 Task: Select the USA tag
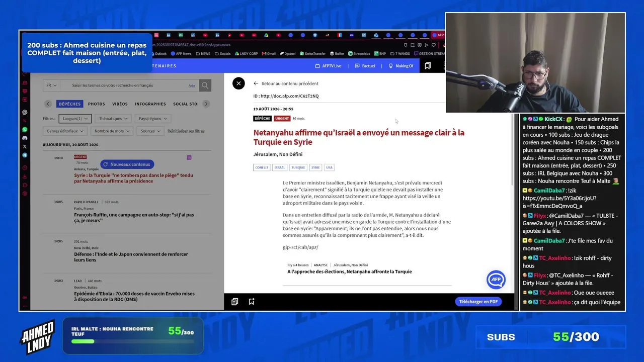pyautogui.click(x=329, y=167)
